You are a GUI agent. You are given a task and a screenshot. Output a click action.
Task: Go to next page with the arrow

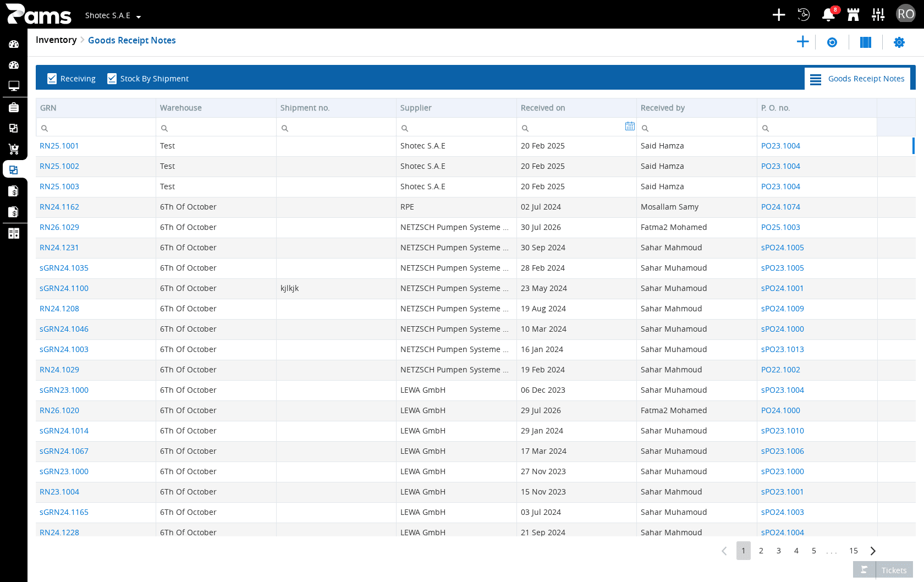pos(873,551)
